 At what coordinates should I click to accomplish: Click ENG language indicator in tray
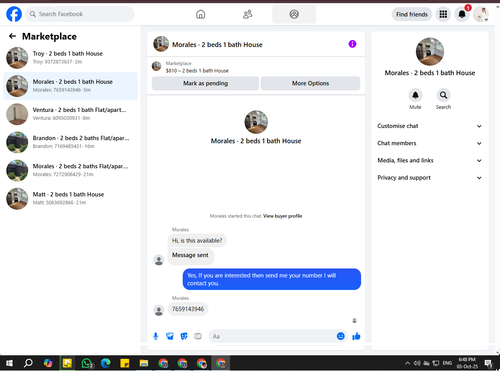point(447,363)
